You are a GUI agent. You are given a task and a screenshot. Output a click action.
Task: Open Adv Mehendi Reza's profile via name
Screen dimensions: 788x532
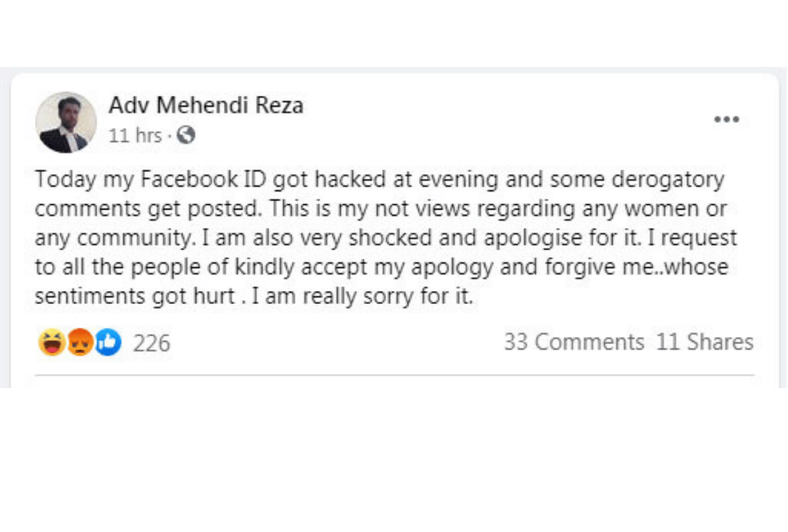click(x=206, y=105)
